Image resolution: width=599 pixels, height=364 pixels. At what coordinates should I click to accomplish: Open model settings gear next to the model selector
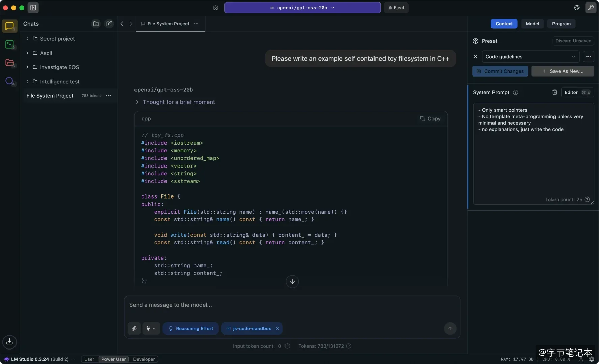pyautogui.click(x=216, y=8)
